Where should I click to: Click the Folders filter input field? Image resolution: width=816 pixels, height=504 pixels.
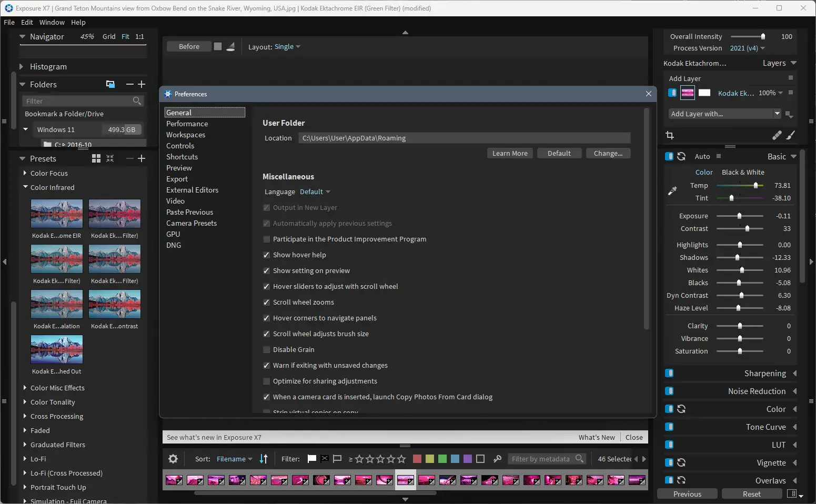pyautogui.click(x=83, y=101)
